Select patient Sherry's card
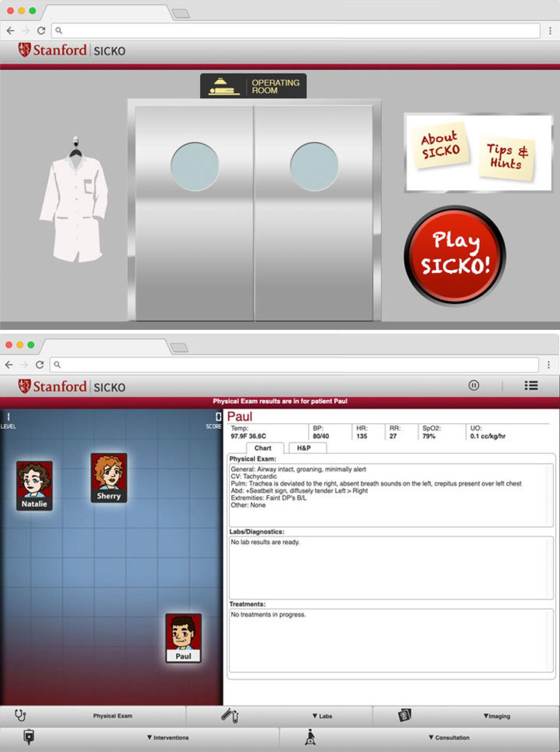The image size is (560, 752). (x=109, y=478)
